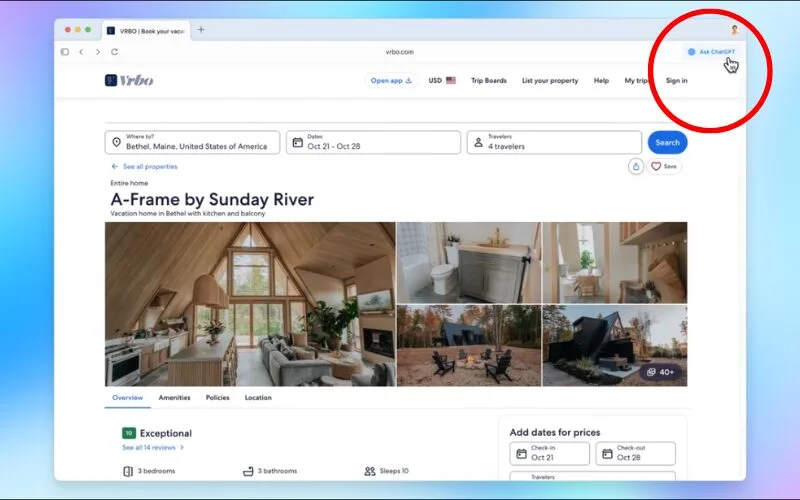This screenshot has height=500, width=800.
Task: Click the browser back arrow
Action: [x=82, y=52]
